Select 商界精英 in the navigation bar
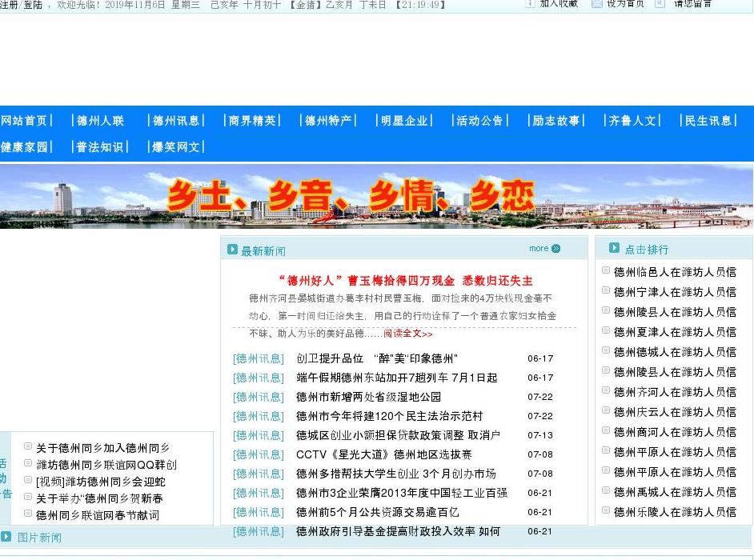This screenshot has height=560, width=754. tap(252, 120)
